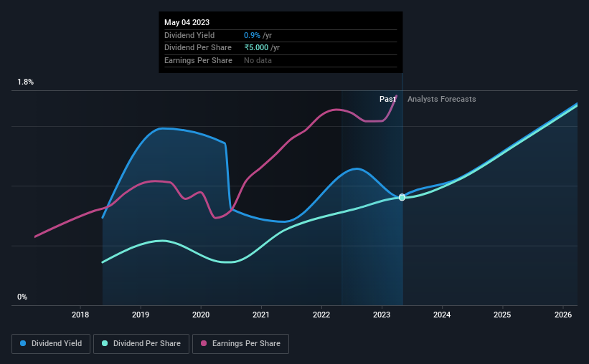
Task: Click the 0% y-axis label
Action: click(x=22, y=297)
